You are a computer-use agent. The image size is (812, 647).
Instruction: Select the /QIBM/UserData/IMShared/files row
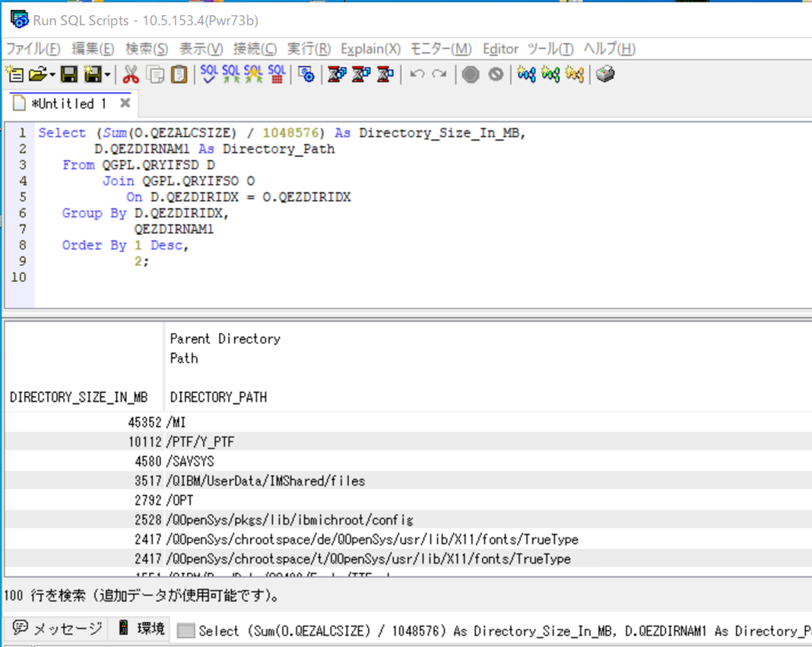408,480
